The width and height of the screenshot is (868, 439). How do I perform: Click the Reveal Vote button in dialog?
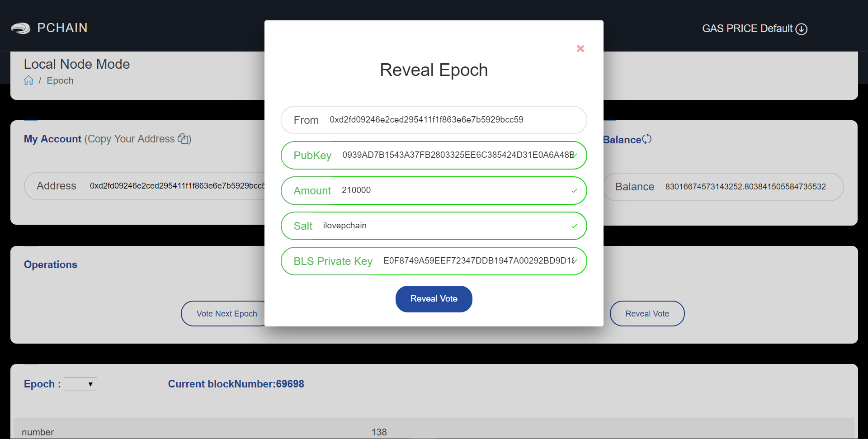434,299
